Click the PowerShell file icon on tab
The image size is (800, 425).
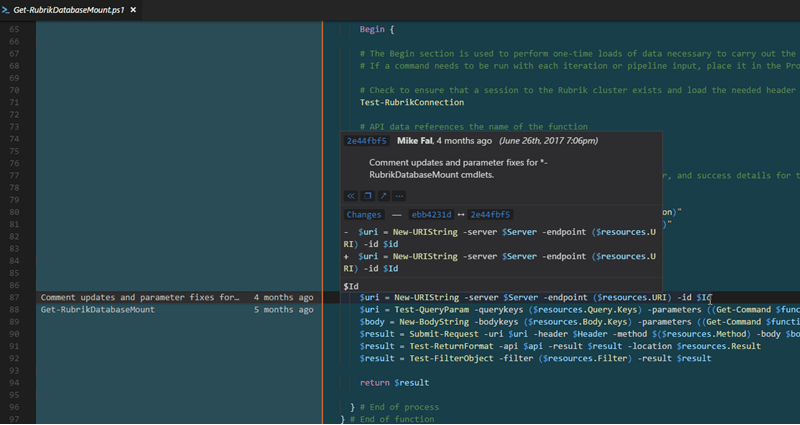[8, 10]
